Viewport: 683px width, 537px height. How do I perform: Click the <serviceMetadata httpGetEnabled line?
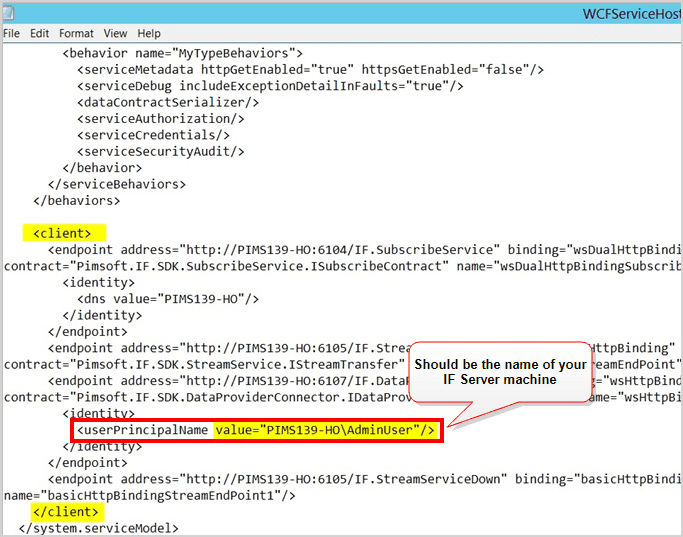click(311, 70)
